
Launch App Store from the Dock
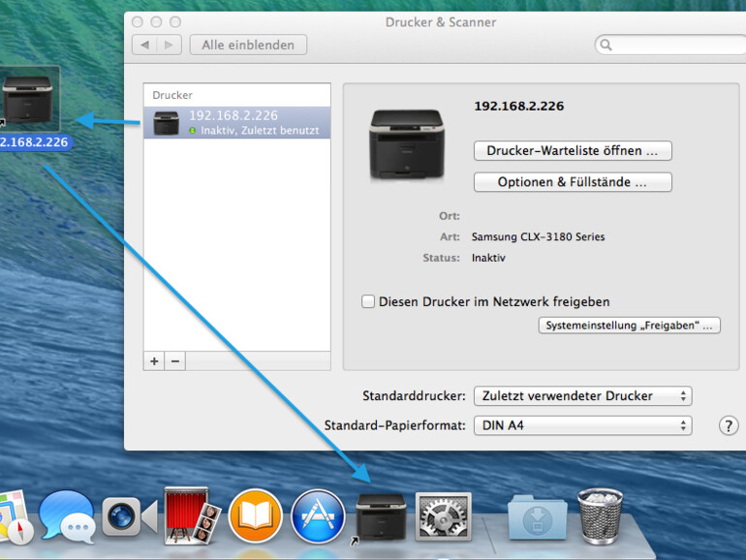pos(318,516)
